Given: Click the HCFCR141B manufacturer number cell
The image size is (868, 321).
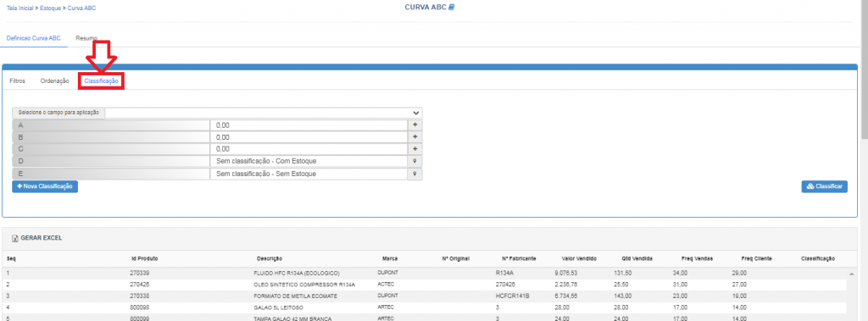Looking at the screenshot, I should [513, 296].
